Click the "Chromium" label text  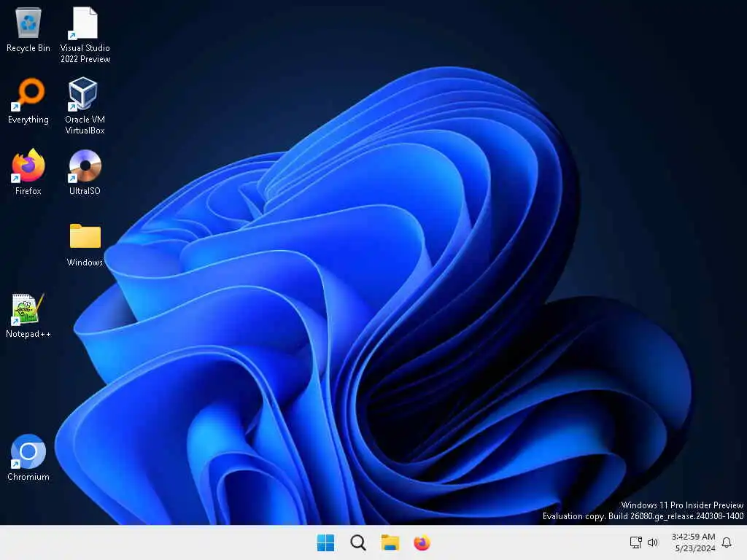pyautogui.click(x=28, y=477)
